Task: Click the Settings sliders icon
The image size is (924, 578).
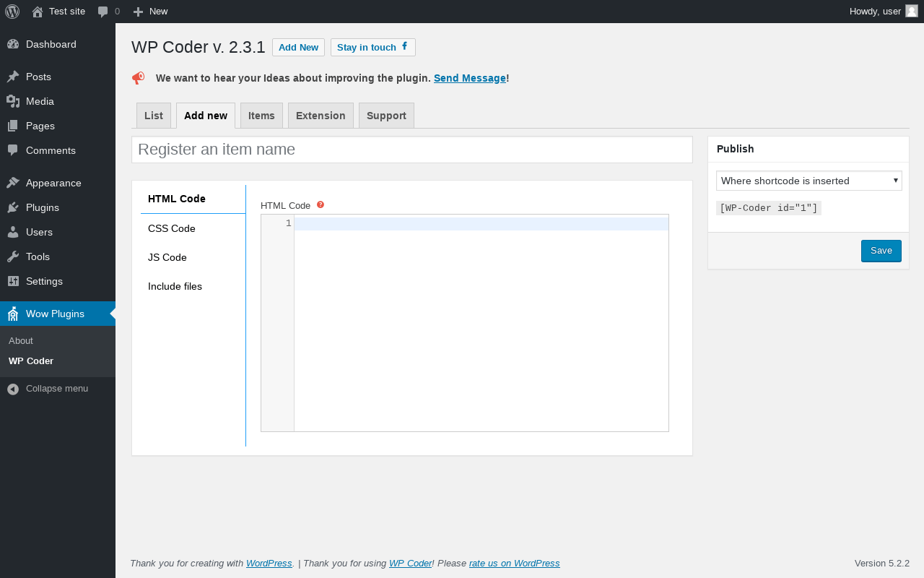Action: coord(13,281)
